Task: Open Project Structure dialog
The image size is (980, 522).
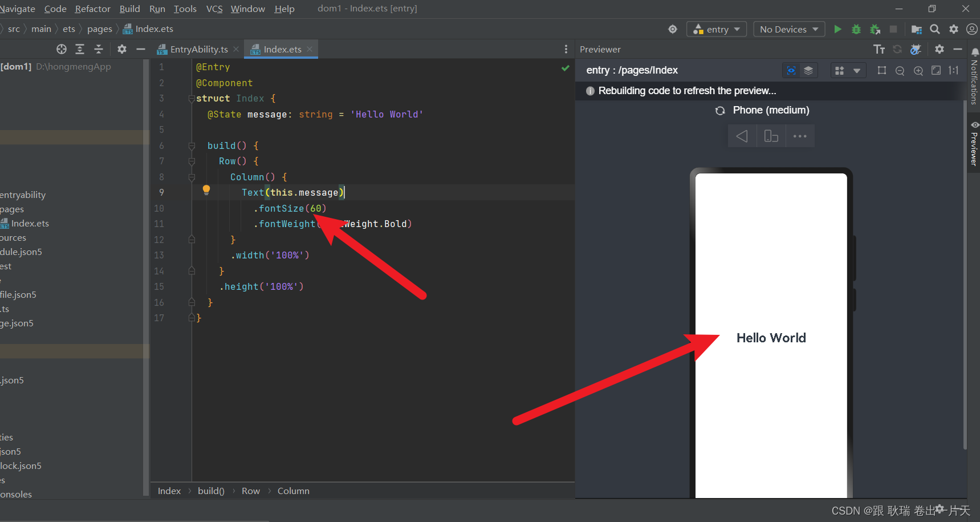Action: (x=917, y=29)
